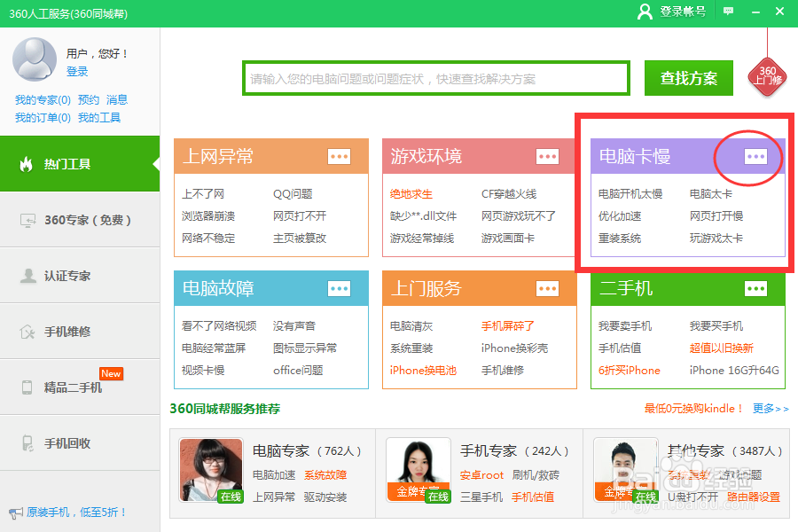Open the 原装手机，低至5折！promo link
798x532 pixels.
[x=76, y=512]
